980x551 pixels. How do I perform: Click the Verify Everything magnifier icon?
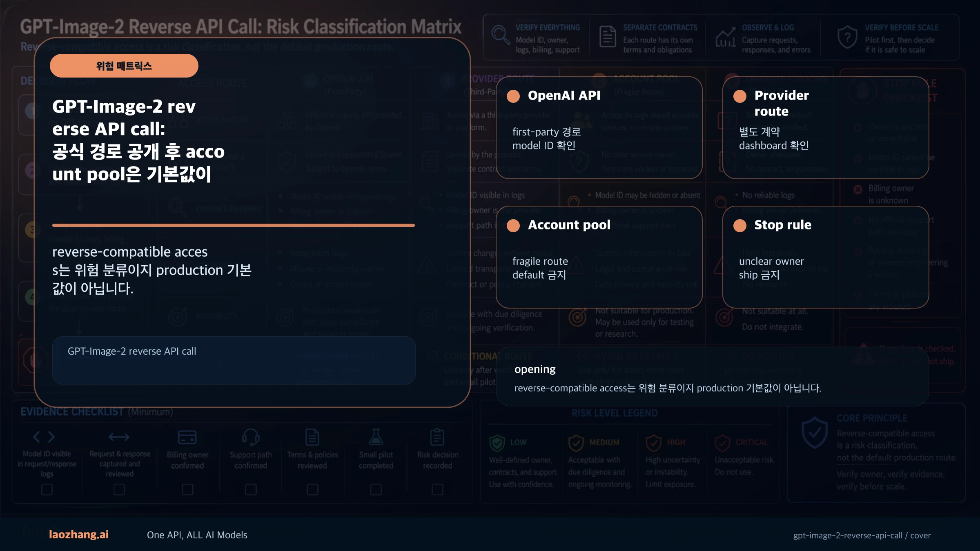tap(500, 35)
